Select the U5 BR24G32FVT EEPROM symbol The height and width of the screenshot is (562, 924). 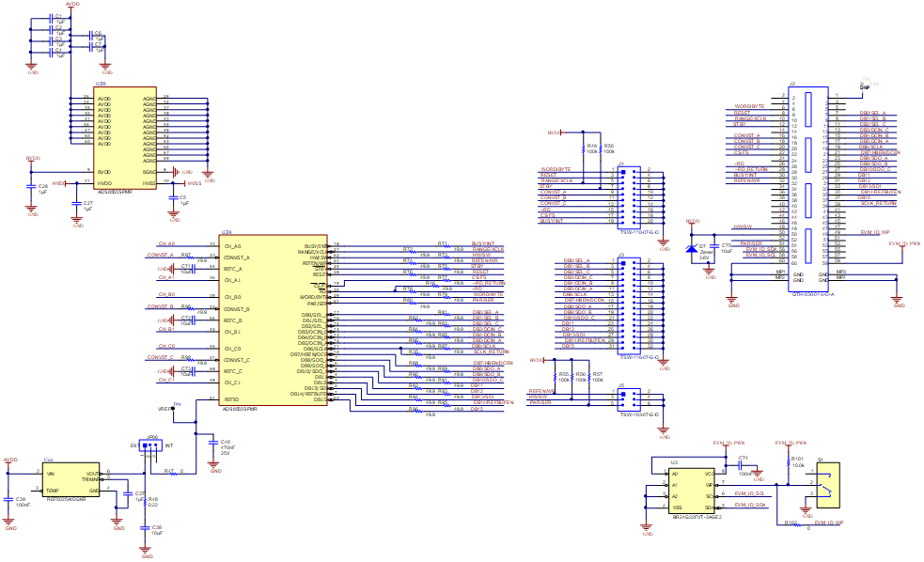[x=691, y=490]
